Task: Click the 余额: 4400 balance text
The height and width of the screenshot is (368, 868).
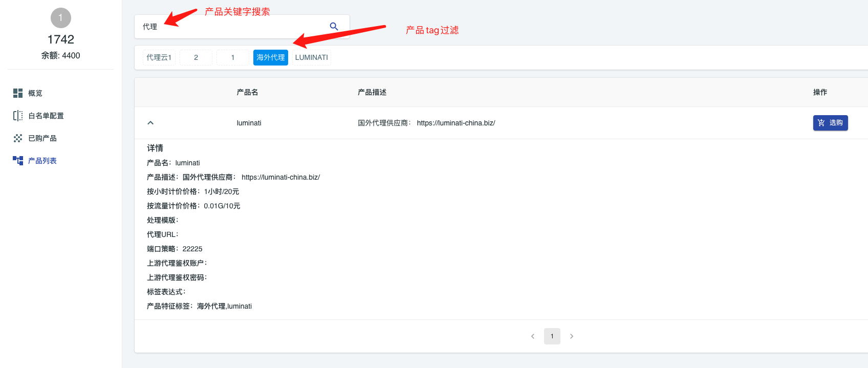Action: pos(61,55)
